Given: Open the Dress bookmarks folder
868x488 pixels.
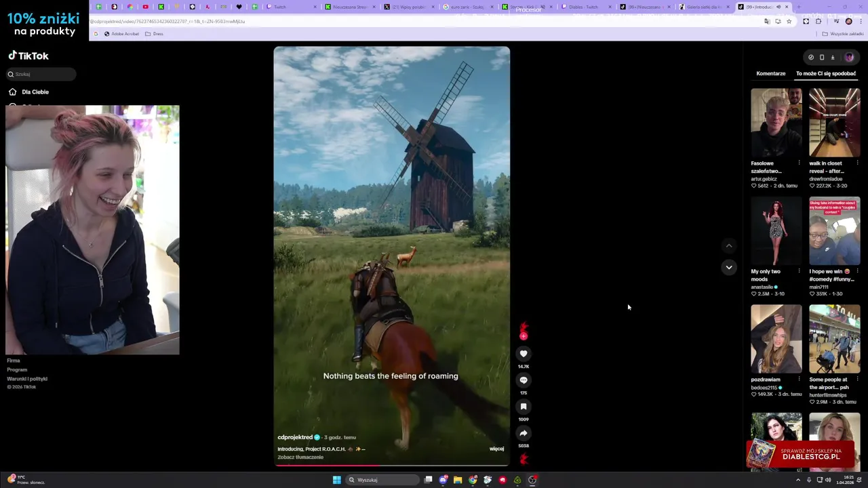Looking at the screenshot, I should tap(154, 33).
